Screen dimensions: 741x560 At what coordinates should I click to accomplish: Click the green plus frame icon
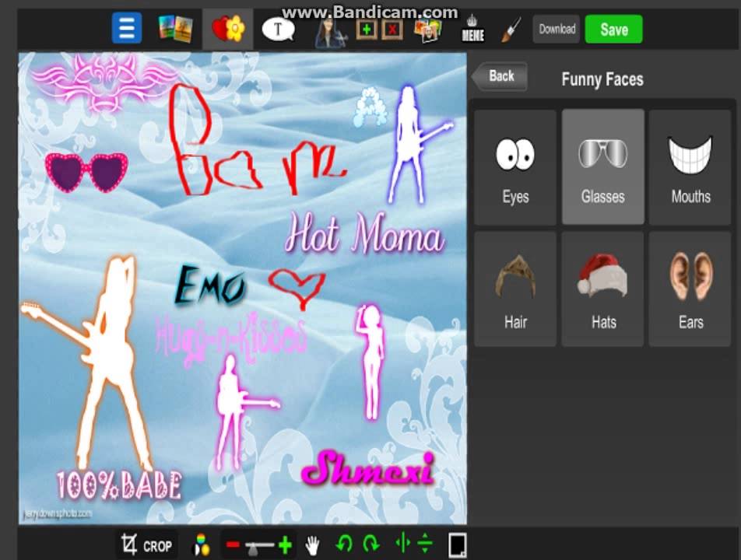tap(367, 30)
